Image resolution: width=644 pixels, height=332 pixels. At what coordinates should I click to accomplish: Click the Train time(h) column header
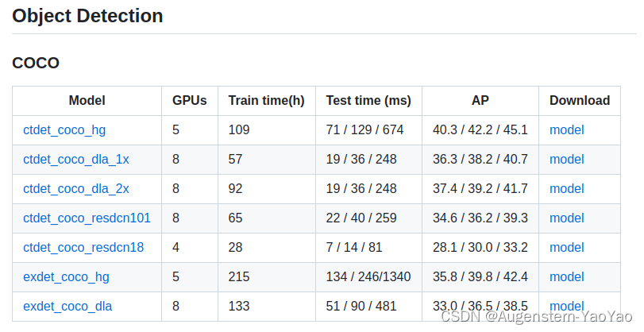tap(266, 100)
